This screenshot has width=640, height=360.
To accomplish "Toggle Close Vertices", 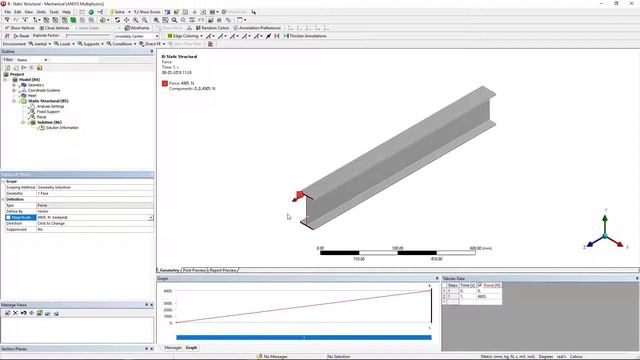I will (x=54, y=28).
